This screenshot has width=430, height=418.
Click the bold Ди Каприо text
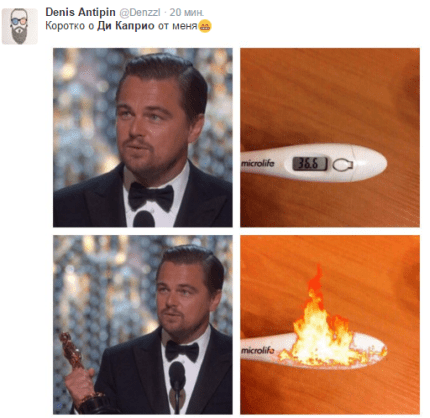tap(126, 26)
